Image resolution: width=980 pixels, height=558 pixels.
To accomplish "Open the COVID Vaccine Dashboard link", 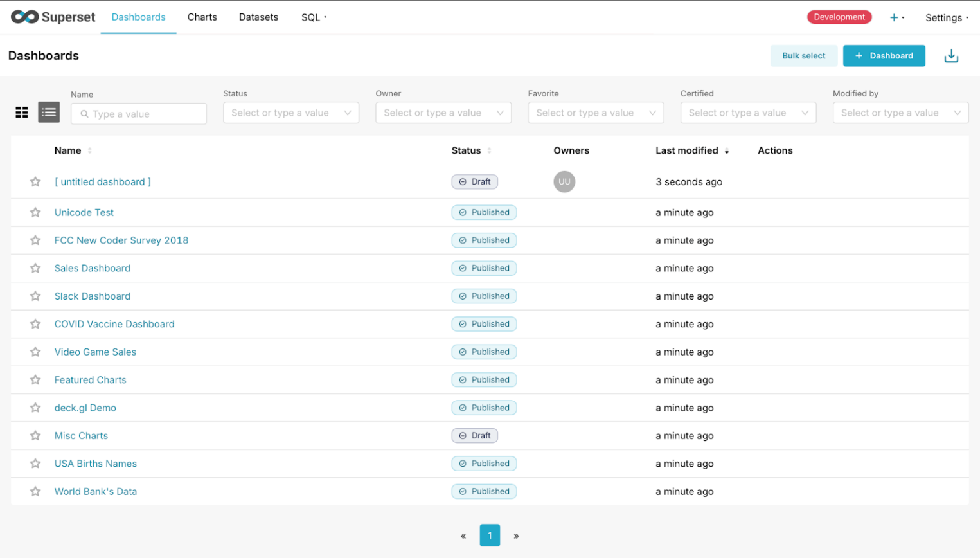I will point(114,324).
